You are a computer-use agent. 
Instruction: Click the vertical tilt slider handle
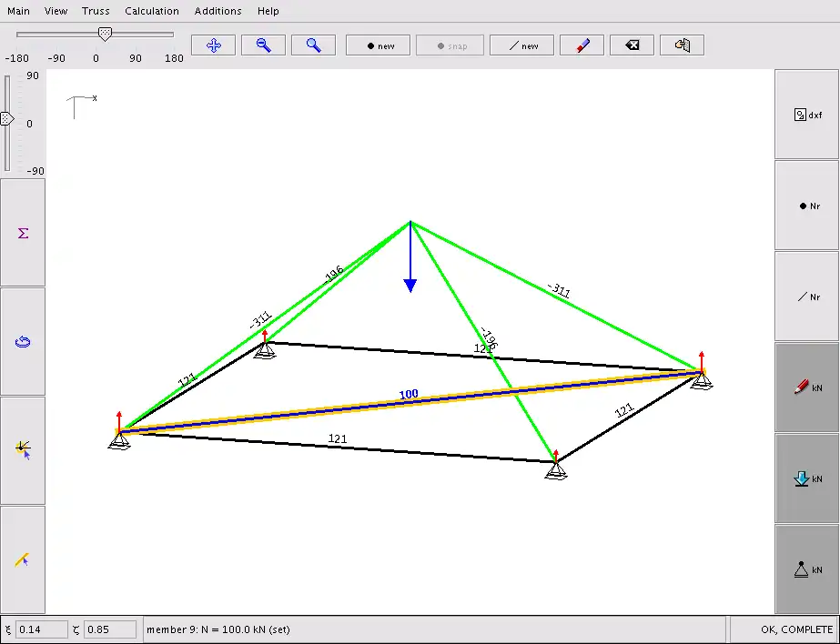coord(6,119)
